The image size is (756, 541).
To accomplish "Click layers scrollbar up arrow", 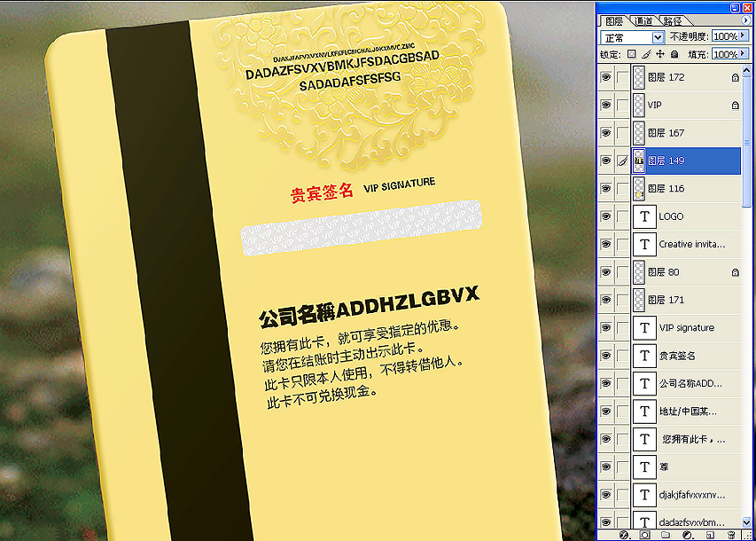I will 746,71.
